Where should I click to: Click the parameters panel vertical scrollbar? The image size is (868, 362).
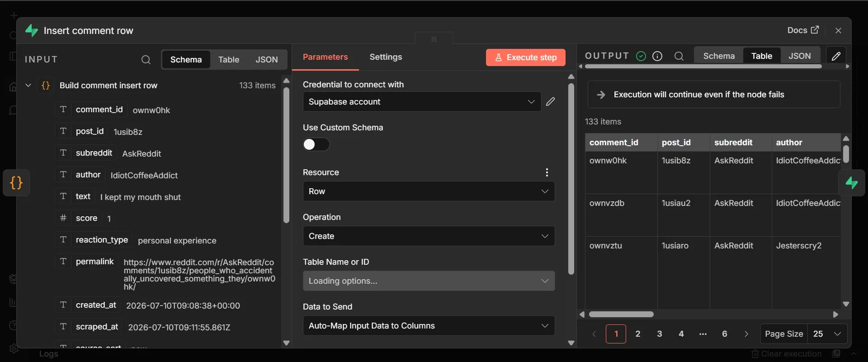571,179
